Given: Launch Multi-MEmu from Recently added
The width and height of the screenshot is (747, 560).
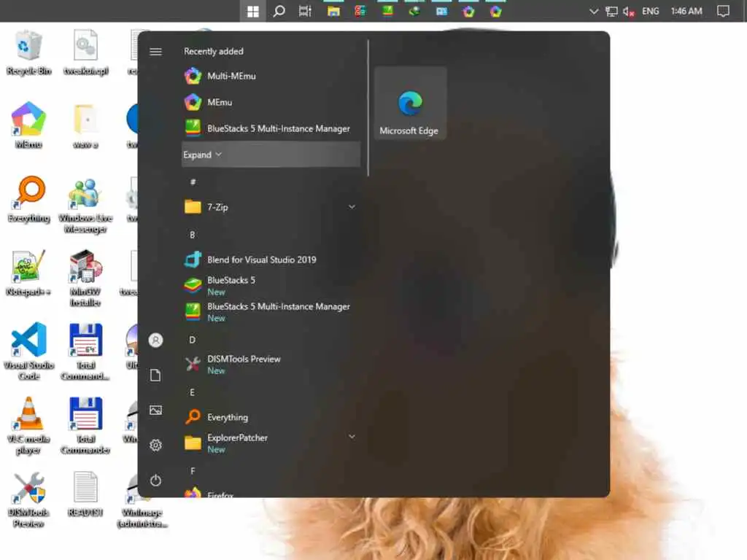Looking at the screenshot, I should tap(271, 76).
